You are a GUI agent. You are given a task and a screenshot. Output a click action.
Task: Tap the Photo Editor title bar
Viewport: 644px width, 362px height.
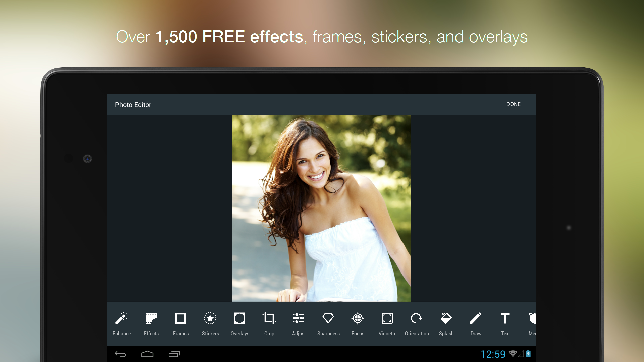point(133,104)
